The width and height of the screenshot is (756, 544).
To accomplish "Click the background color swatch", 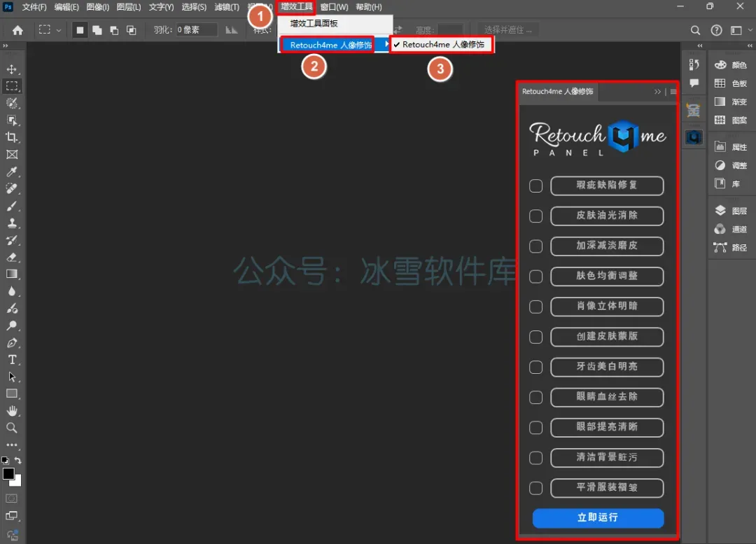I will point(17,482).
